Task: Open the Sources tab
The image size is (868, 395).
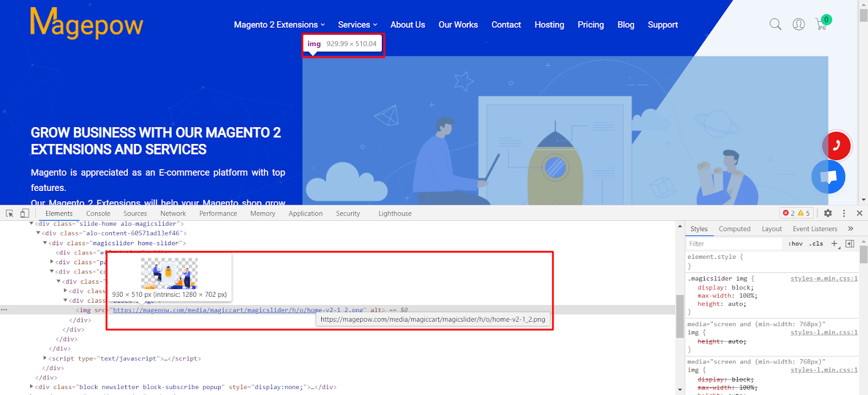Action: 135,213
